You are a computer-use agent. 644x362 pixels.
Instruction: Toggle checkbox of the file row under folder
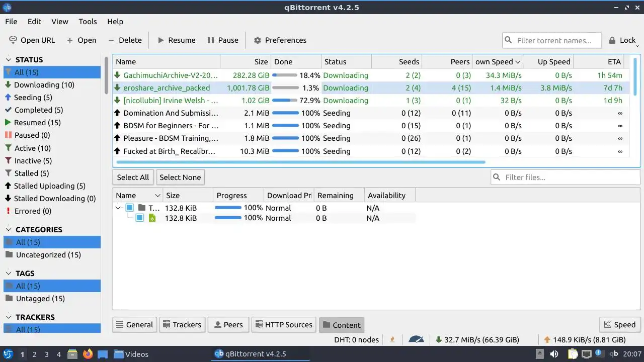(x=139, y=218)
